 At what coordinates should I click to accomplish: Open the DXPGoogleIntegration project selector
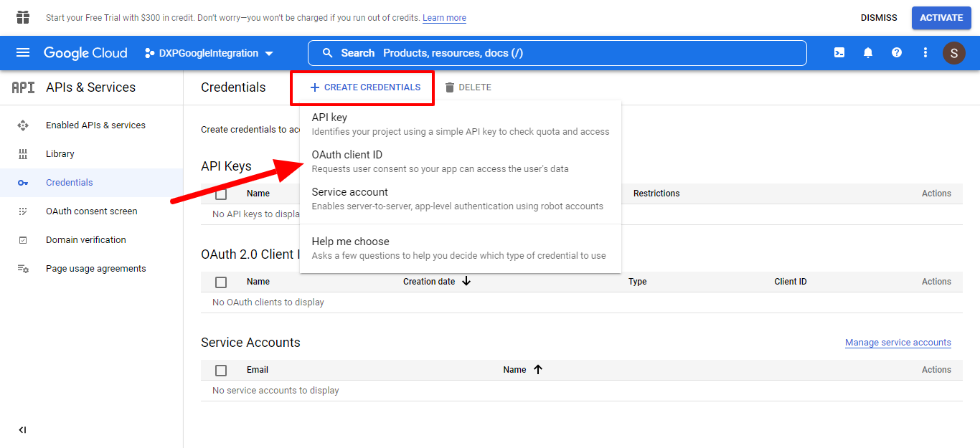209,53
